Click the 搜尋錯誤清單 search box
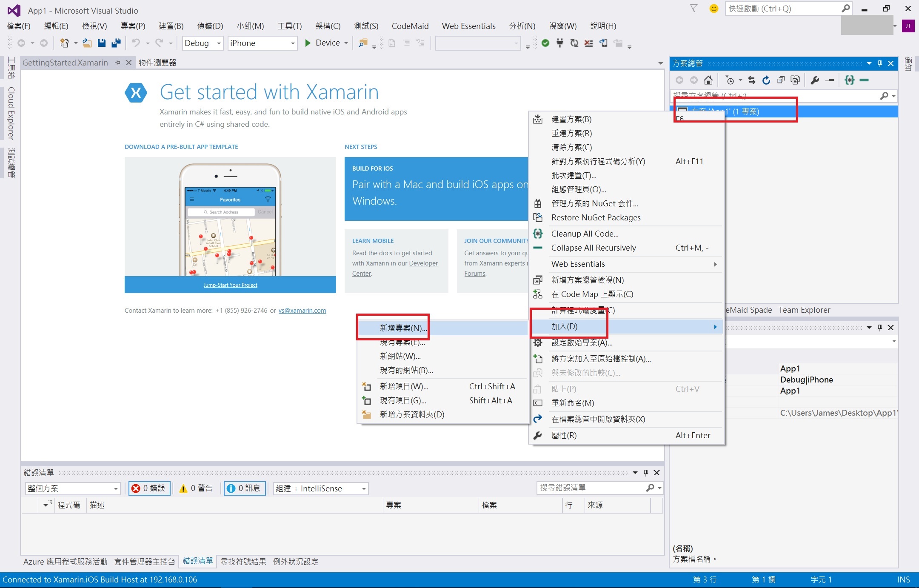919x588 pixels. coord(600,488)
